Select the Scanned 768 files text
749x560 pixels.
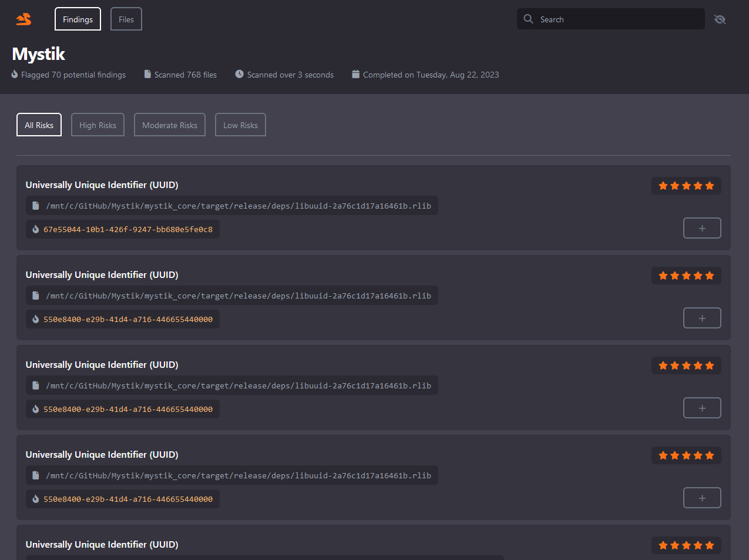[186, 75]
